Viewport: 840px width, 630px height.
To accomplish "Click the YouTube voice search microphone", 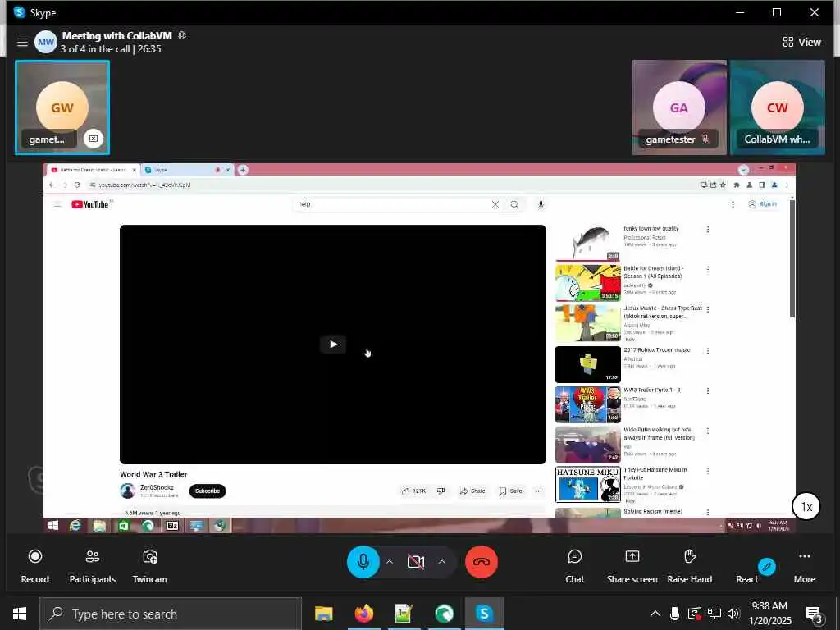I will pos(541,204).
